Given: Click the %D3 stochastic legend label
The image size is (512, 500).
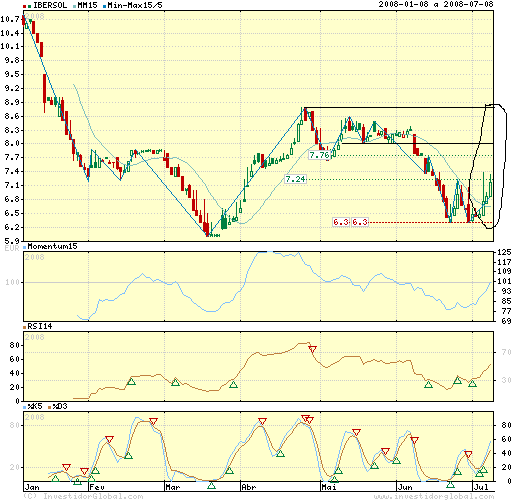Looking at the screenshot, I should tap(60, 406).
